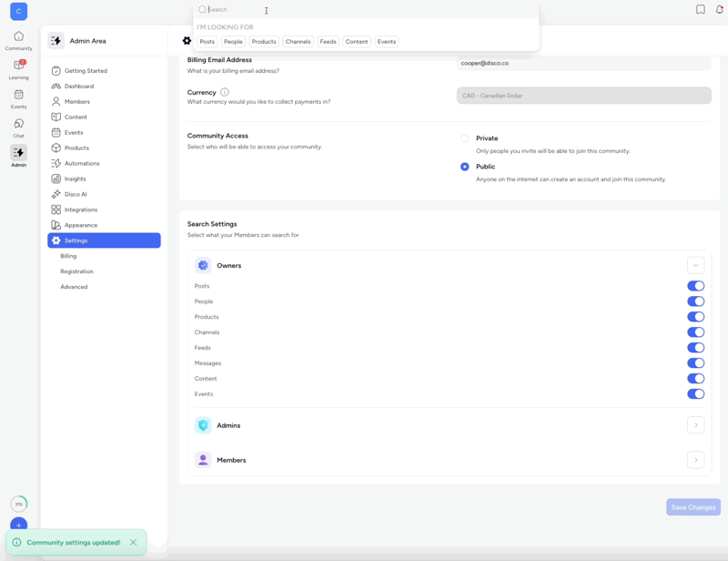Toggle Posts search for Owners
Image resolution: width=728 pixels, height=561 pixels.
[x=695, y=286]
